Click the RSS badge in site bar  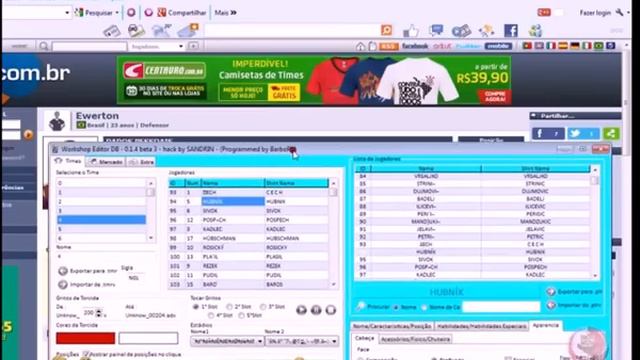(388, 46)
